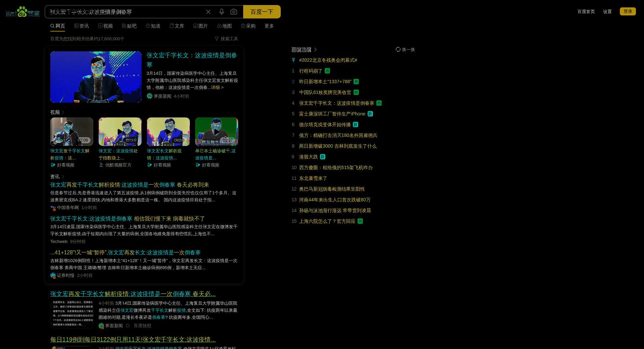Open the 贴吧 tab
This screenshot has height=349, width=644.
(129, 26)
